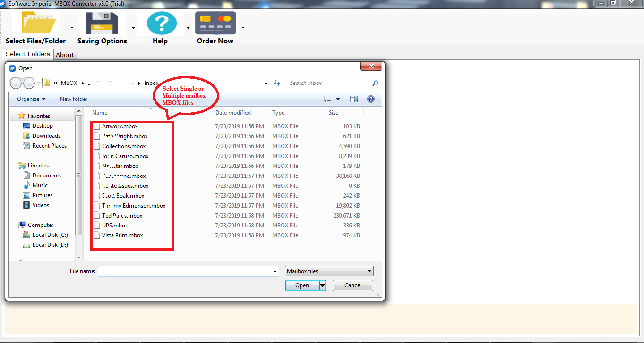
Task: Click the Cancel button
Action: click(x=352, y=285)
